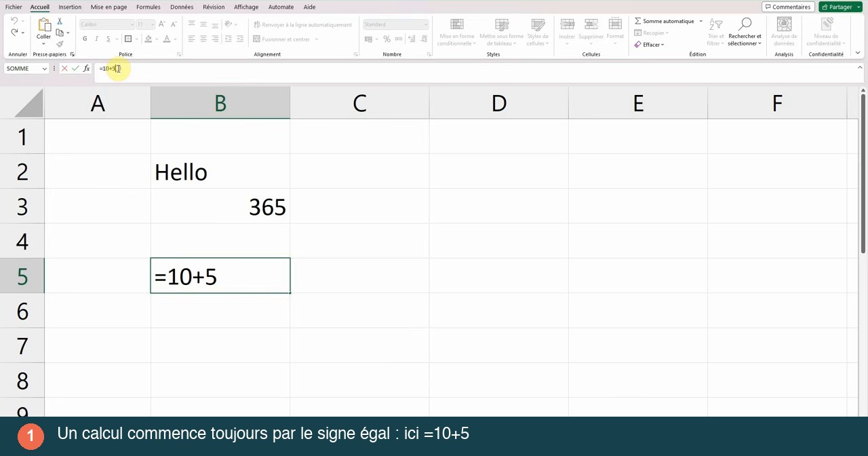Open the Standard number format dropdown

point(426,24)
